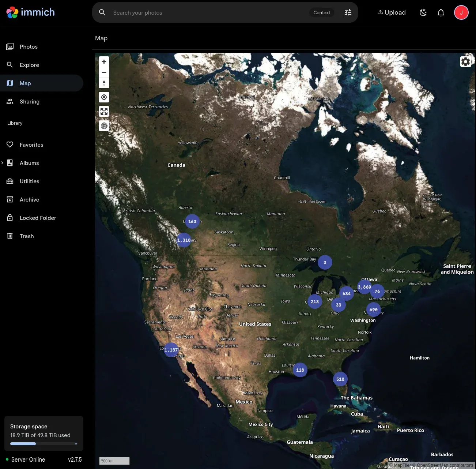Open Favorites heart icon
The image size is (476, 469).
pos(10,145)
